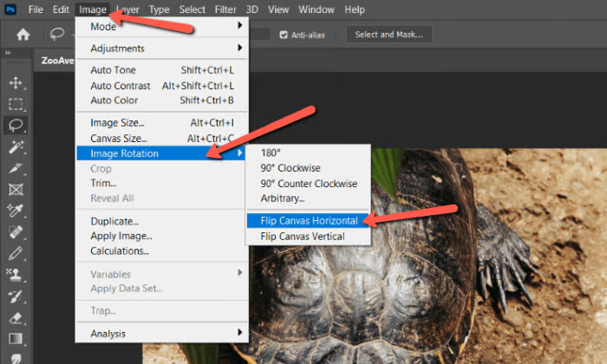Select the Magic Wand tool
607x364 pixels.
pos(16,147)
